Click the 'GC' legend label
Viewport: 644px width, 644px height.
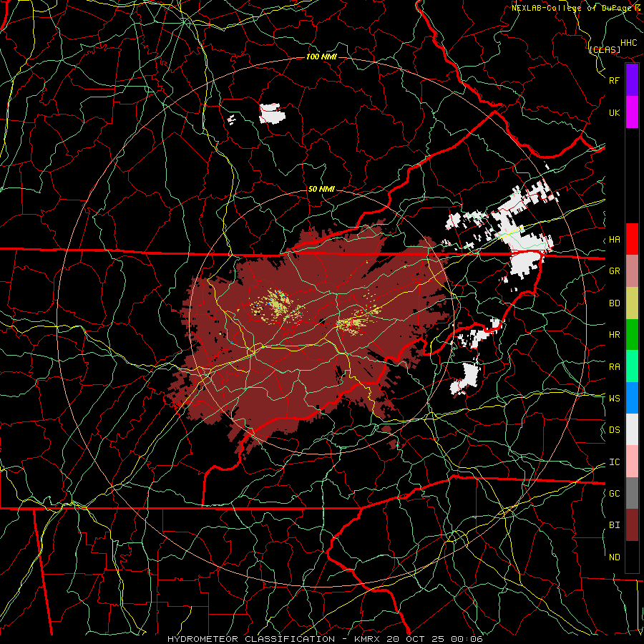614,494
